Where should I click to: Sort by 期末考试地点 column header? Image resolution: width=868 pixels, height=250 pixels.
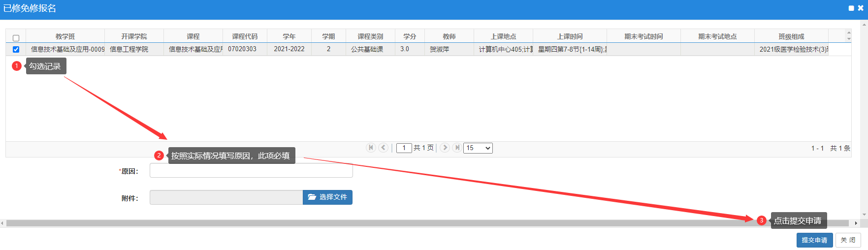pos(717,36)
